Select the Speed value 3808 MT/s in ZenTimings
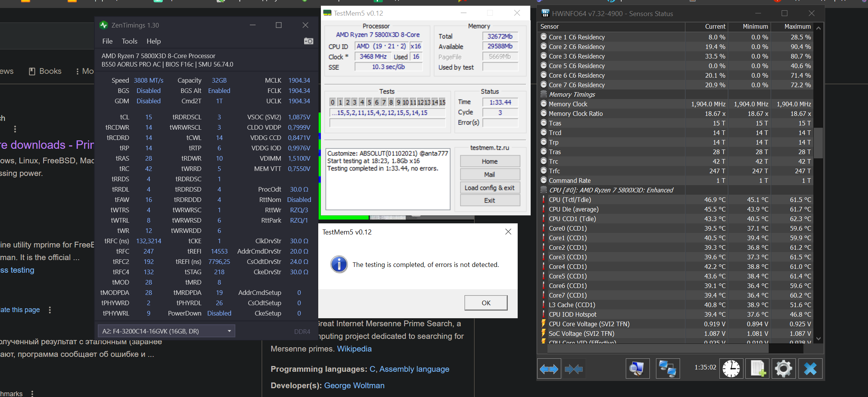The height and width of the screenshot is (397, 868). tap(149, 80)
